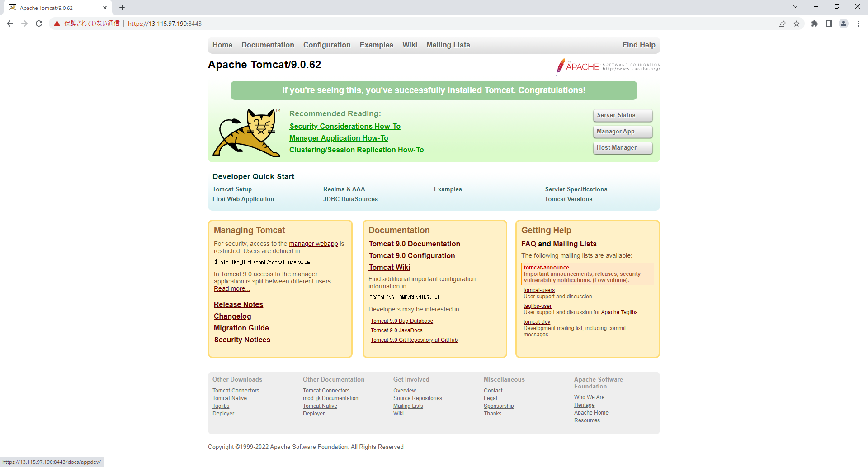The width and height of the screenshot is (868, 467).
Task: Open the tomcat-announce mailing list link
Action: tap(546, 267)
